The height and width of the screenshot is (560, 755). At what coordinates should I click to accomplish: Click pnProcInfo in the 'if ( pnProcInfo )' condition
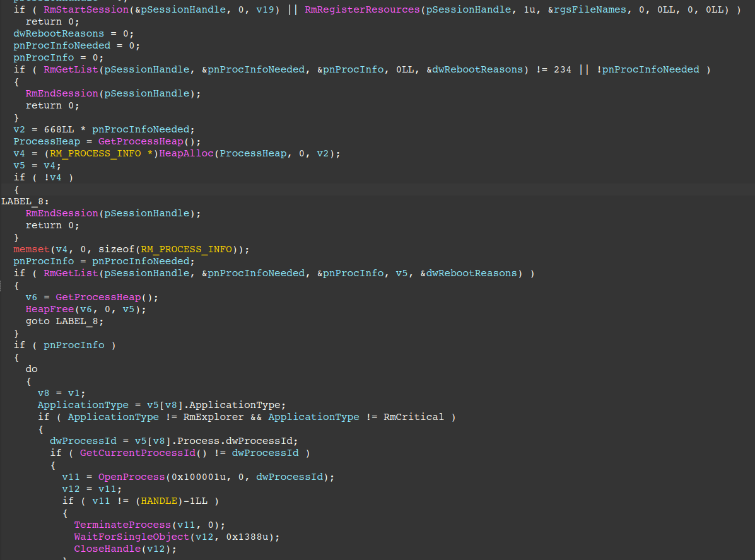tap(74, 345)
